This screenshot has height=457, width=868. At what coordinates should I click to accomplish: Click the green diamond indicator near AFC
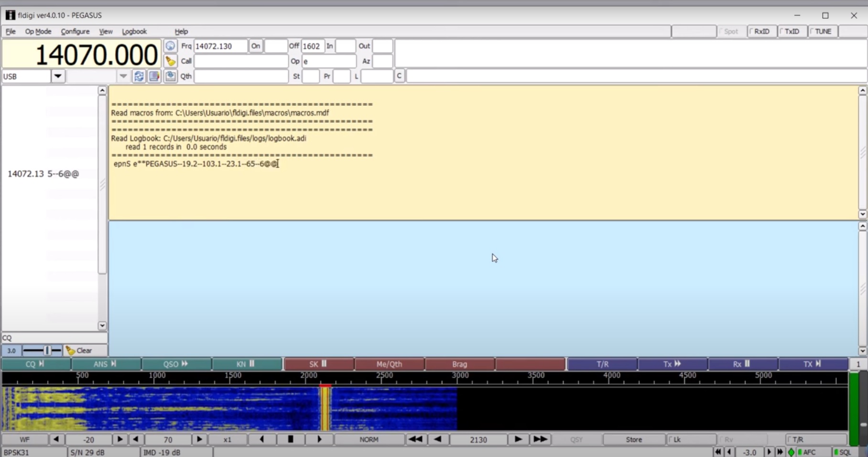click(x=792, y=452)
